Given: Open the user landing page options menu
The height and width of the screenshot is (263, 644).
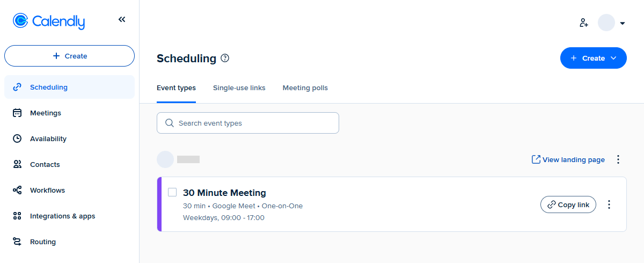Looking at the screenshot, I should click(x=618, y=159).
